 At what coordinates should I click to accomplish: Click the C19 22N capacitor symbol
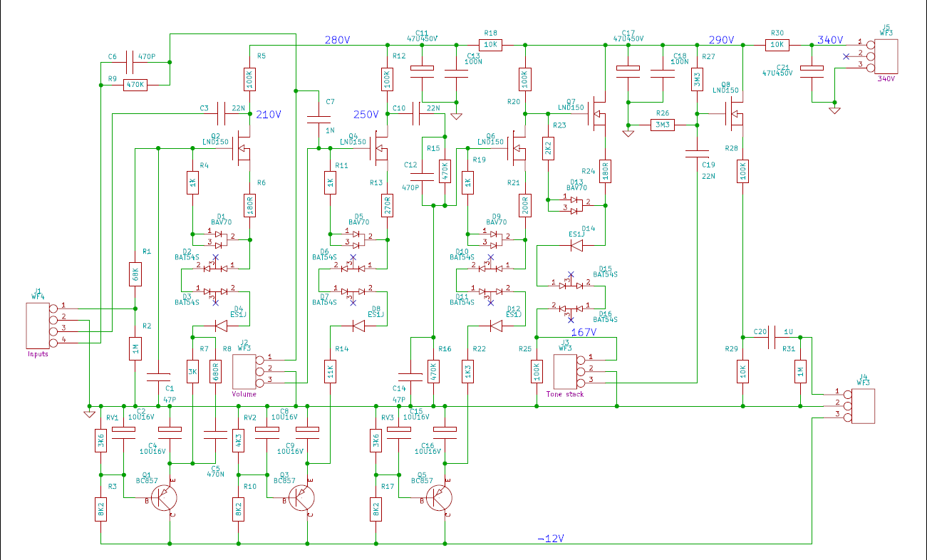[696, 152]
